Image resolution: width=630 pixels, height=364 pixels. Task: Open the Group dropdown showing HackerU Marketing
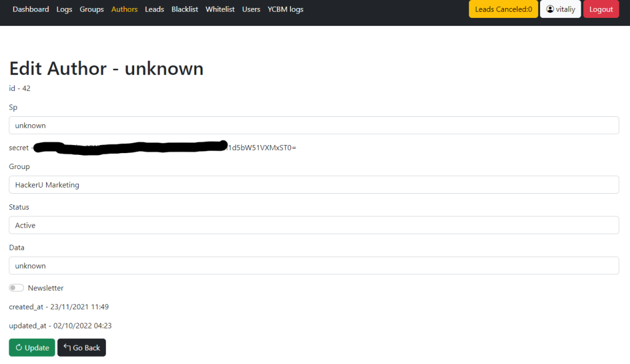click(x=314, y=184)
